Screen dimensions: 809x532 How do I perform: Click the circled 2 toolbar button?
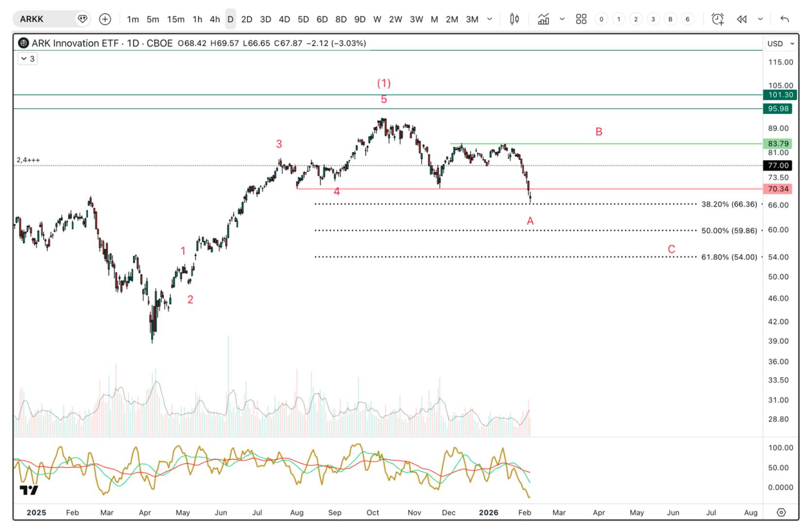pos(636,19)
